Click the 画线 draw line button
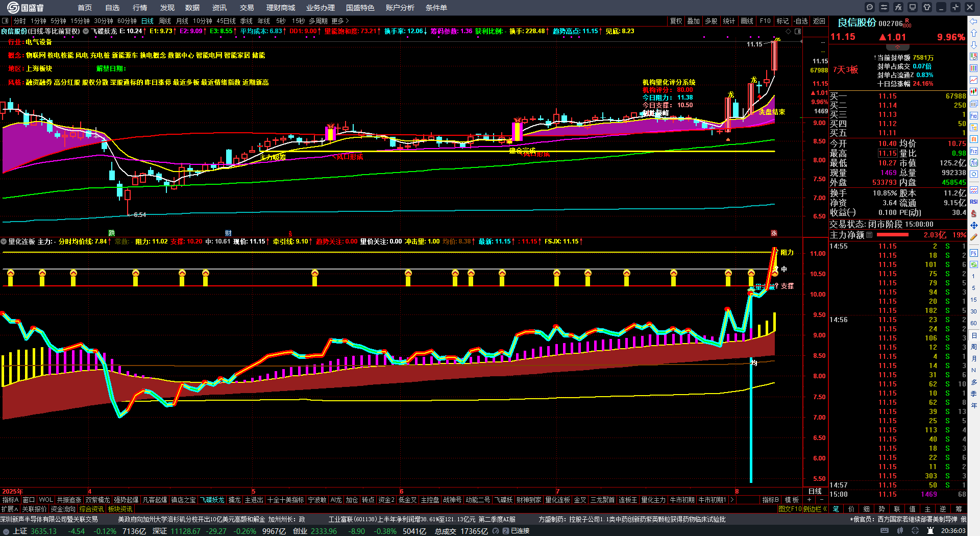 (747, 21)
